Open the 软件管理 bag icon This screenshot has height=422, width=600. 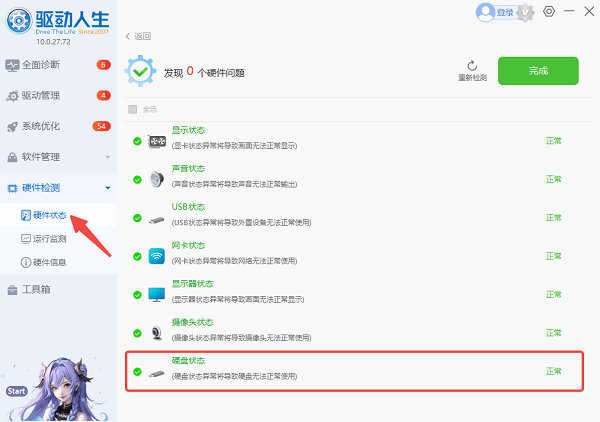point(12,157)
